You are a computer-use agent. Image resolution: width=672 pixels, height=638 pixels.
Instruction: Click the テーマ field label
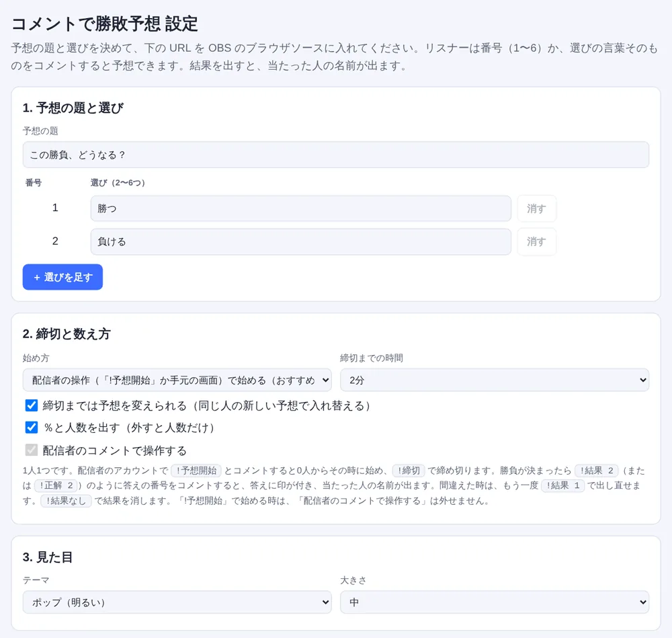pyautogui.click(x=36, y=580)
